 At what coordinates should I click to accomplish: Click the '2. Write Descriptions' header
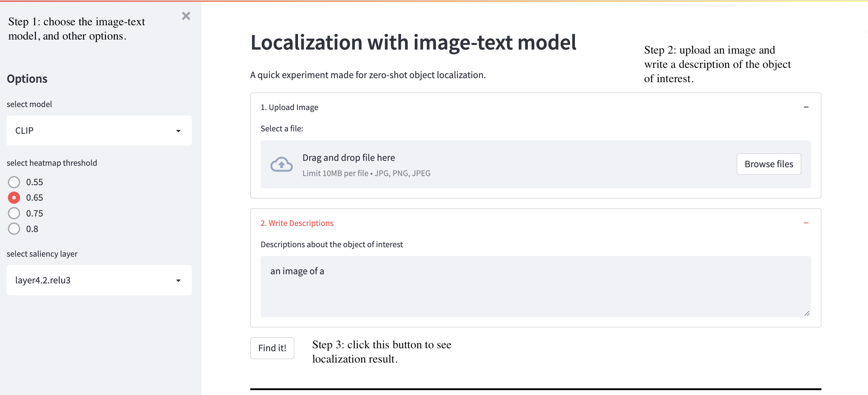click(297, 223)
